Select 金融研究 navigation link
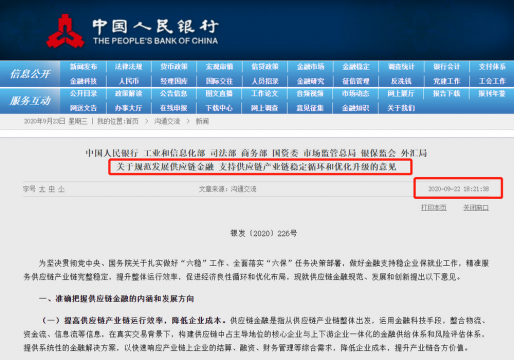 click(x=310, y=81)
